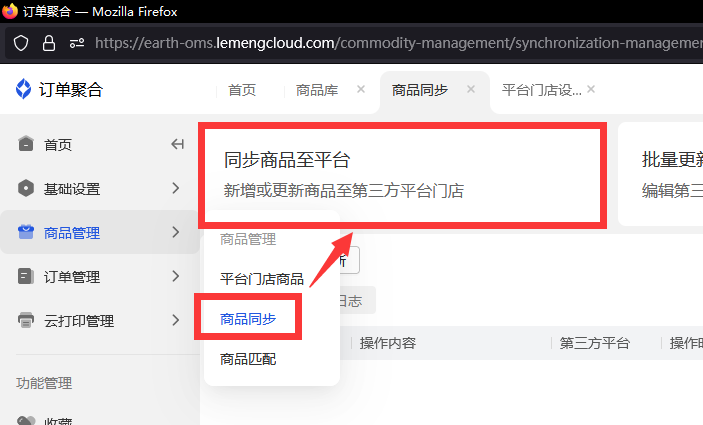Switch to the 商品库 tab
Viewport: 703px width, 425px height.
coord(317,90)
